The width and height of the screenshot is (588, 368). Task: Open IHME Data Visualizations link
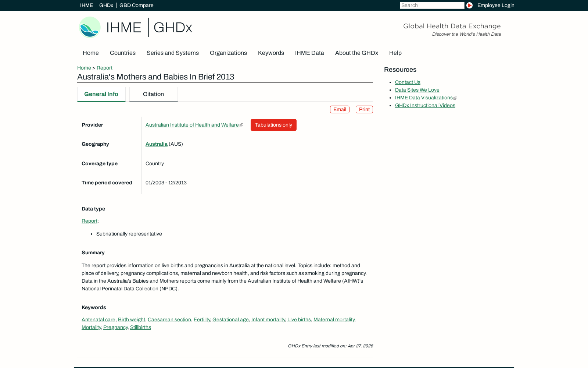pyautogui.click(x=424, y=98)
